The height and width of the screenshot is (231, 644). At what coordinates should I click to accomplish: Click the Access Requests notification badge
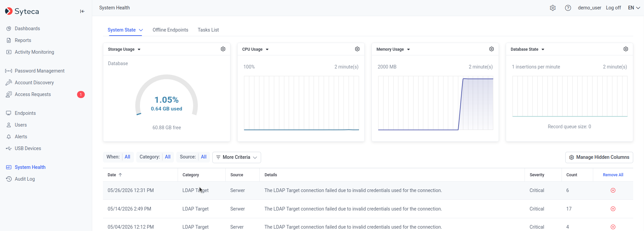(81, 95)
